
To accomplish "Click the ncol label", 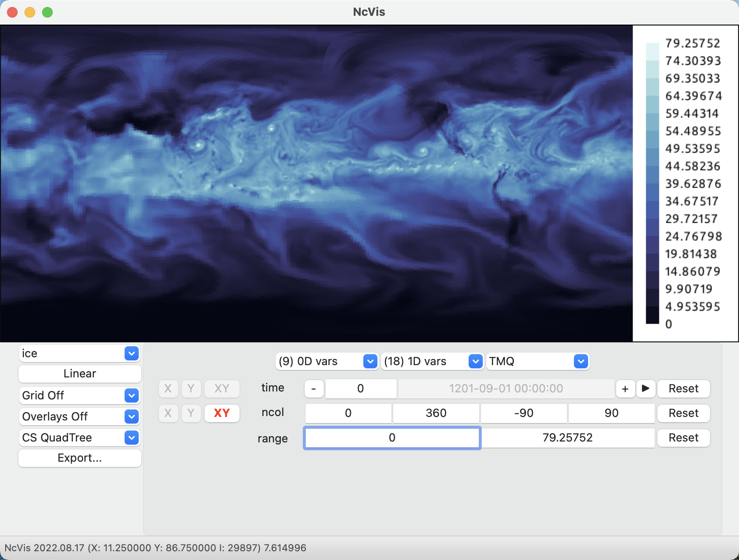I will [x=273, y=413].
